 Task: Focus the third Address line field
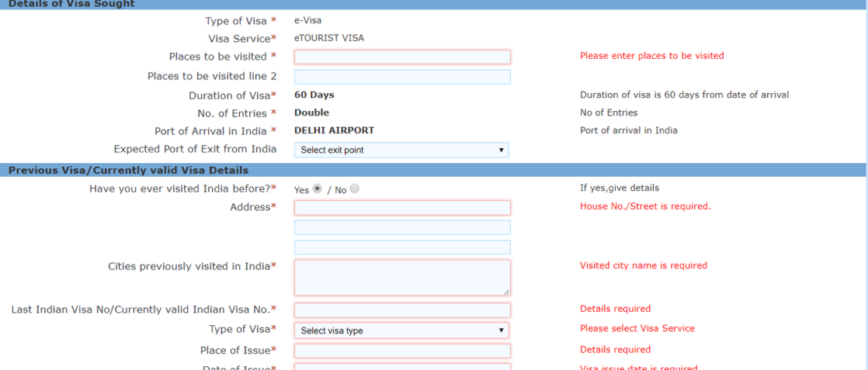[x=402, y=247]
